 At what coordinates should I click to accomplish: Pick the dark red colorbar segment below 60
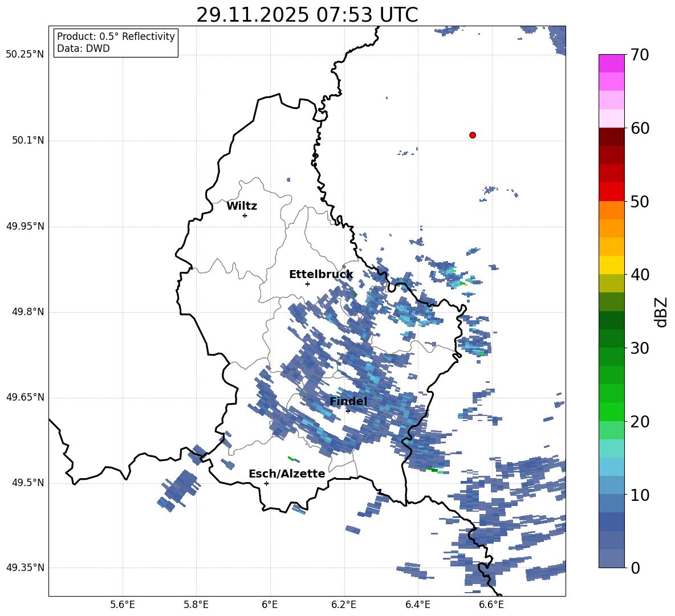[612, 137]
